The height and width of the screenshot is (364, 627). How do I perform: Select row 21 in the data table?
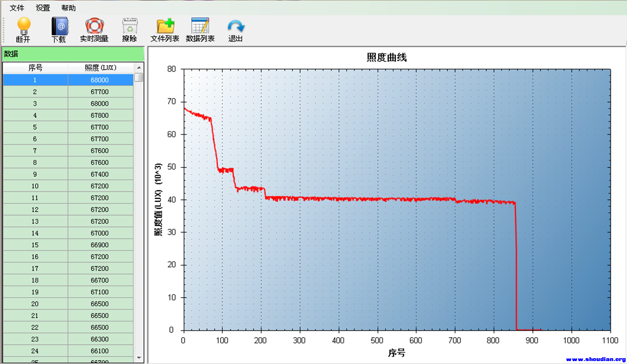pos(68,315)
